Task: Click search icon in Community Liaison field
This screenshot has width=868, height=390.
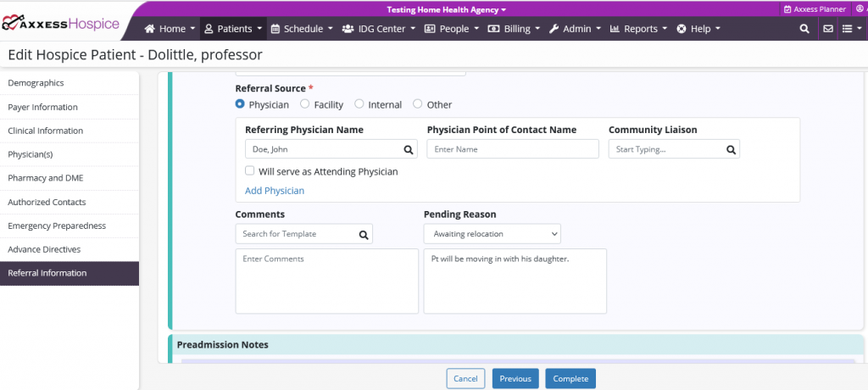Action: point(730,149)
